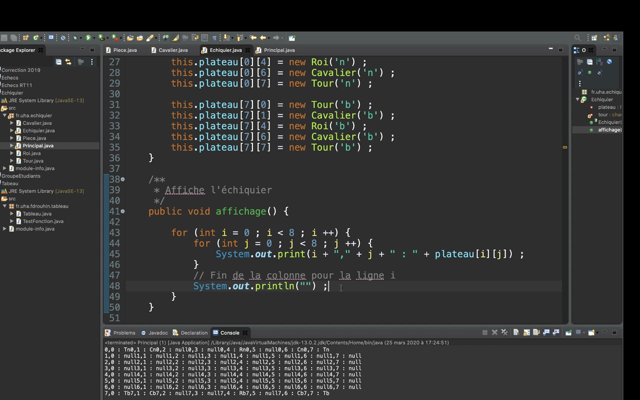Screen dimensions: 640x400
Task: Open the Open Perspective icon
Action: (x=594, y=38)
